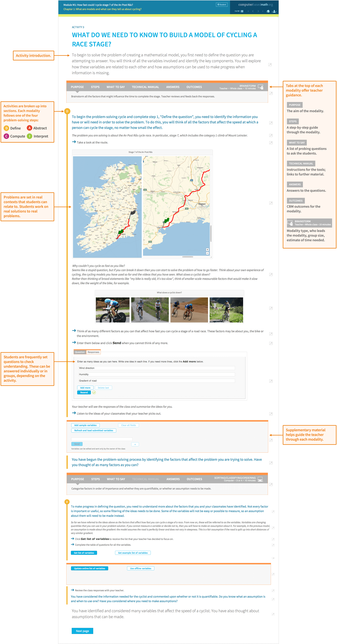Click Get example list of variables
This screenshot has width=337, height=644.
tap(133, 553)
